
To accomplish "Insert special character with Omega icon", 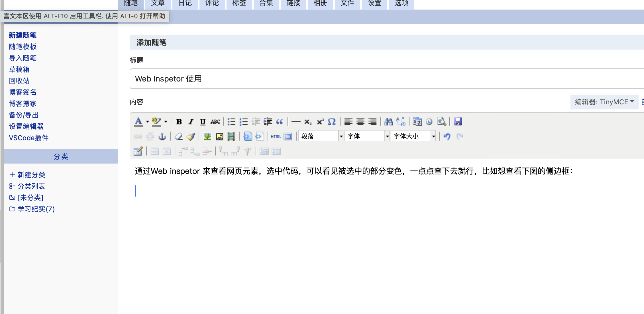I will (x=331, y=122).
